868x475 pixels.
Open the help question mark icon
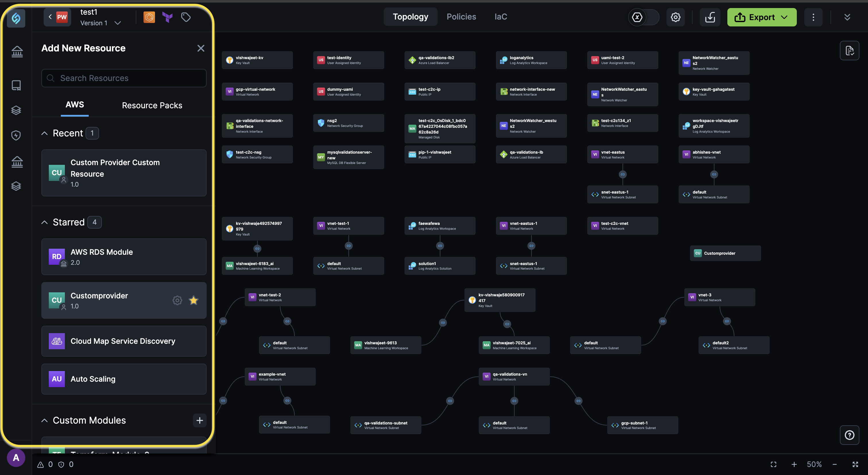(849, 435)
